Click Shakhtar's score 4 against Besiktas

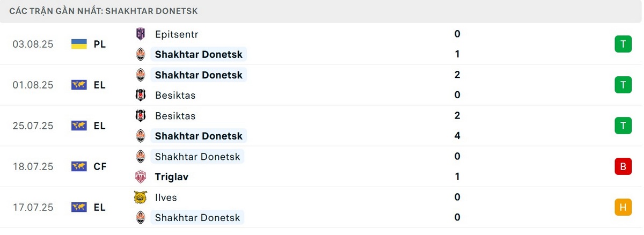pyautogui.click(x=457, y=136)
